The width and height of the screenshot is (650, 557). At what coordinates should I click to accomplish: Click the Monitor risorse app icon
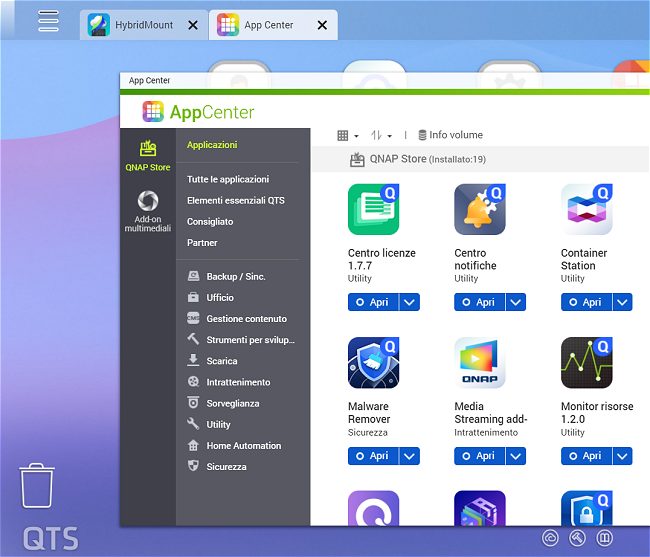tap(586, 363)
